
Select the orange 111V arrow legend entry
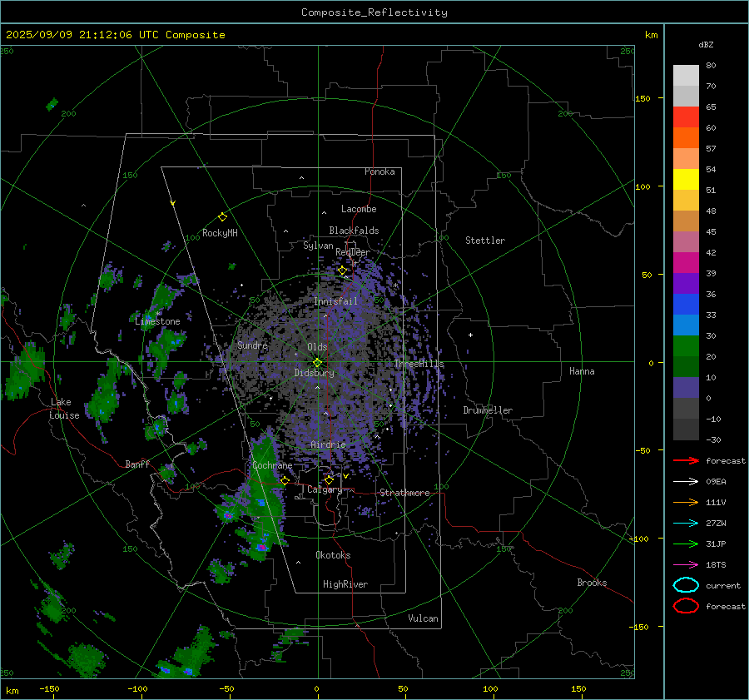686,502
